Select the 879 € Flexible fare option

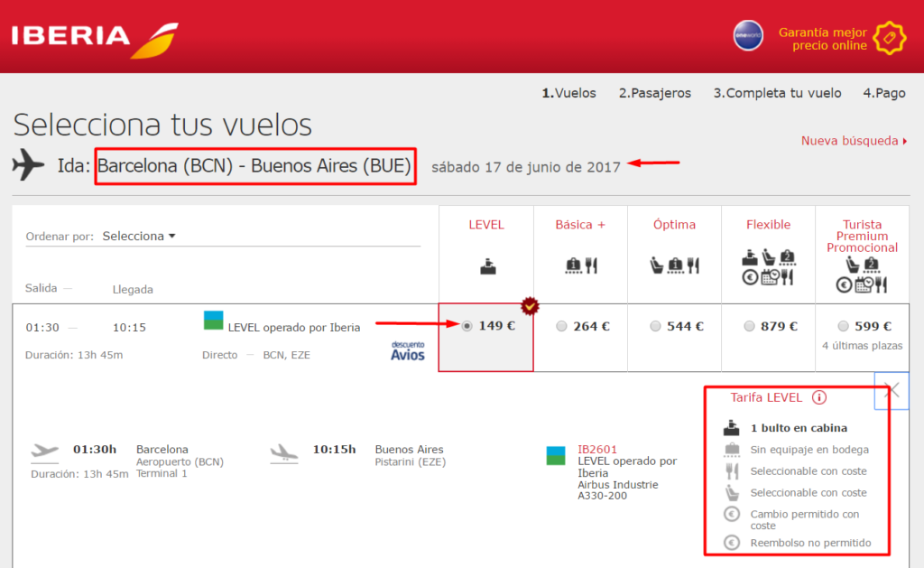pyautogui.click(x=749, y=326)
